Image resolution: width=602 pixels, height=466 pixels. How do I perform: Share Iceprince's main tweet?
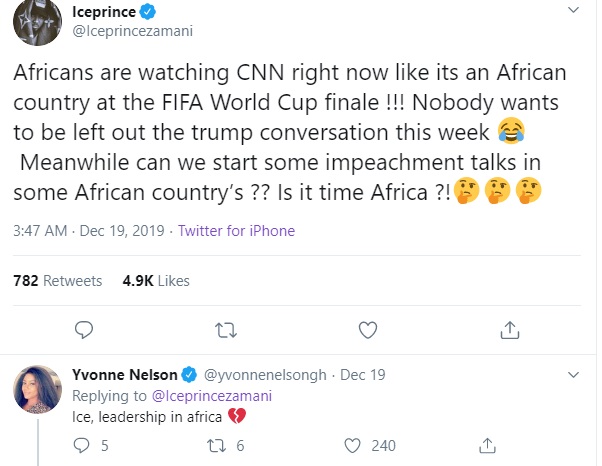(508, 329)
